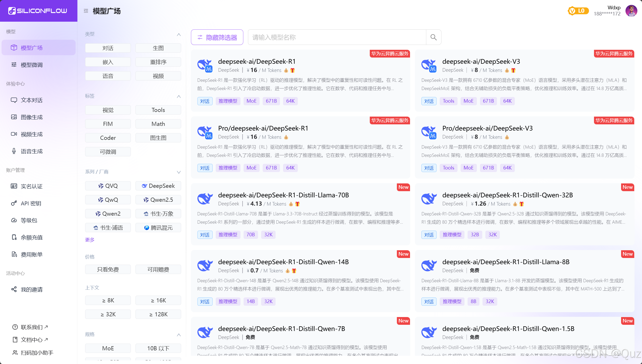Open deepseek-ai/DeepSeek-R1-Distill-Llama-70B title
This screenshot has height=364, width=642.
[x=284, y=195]
